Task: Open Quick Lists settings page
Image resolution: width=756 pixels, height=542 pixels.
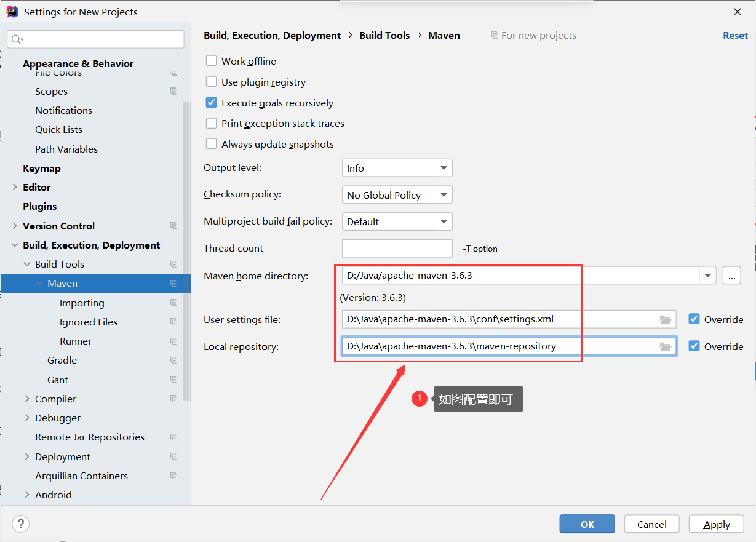Action: [x=58, y=129]
